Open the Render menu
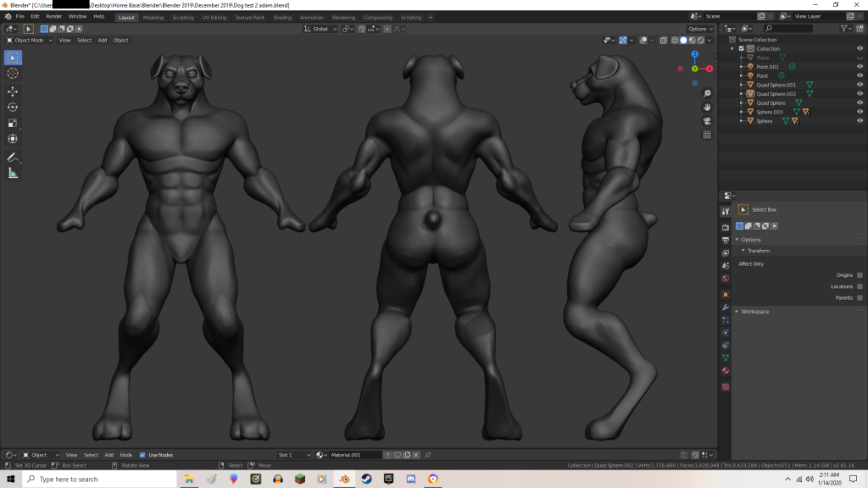The width and height of the screenshot is (868, 488). (53, 17)
